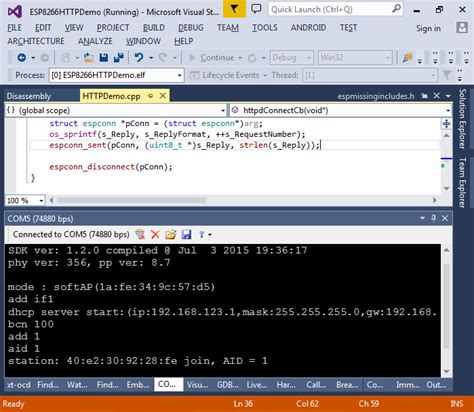Viewport: 474px width, 412px height.
Task: Open the Undo history dropdown arrow
Action: click(x=151, y=58)
